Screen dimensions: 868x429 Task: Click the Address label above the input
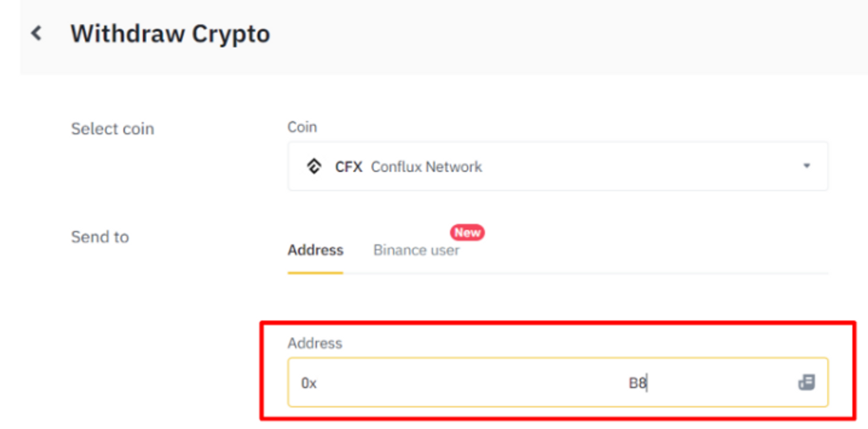pyautogui.click(x=315, y=343)
